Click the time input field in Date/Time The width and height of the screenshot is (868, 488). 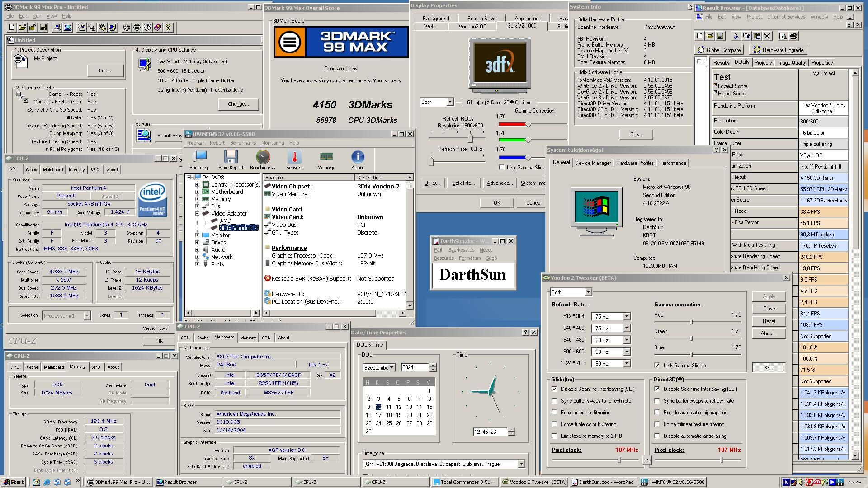tap(490, 432)
